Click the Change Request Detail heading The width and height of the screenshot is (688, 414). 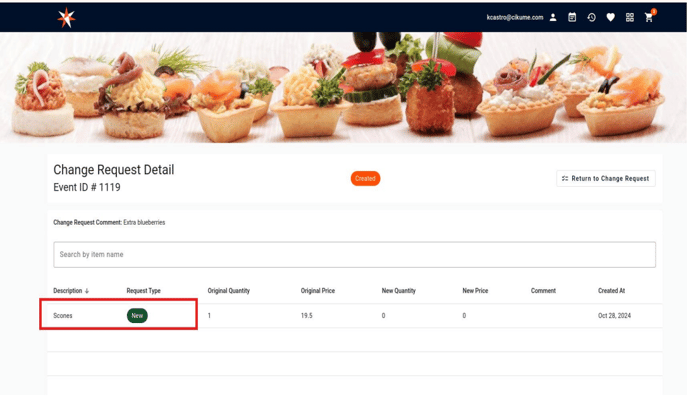point(114,170)
